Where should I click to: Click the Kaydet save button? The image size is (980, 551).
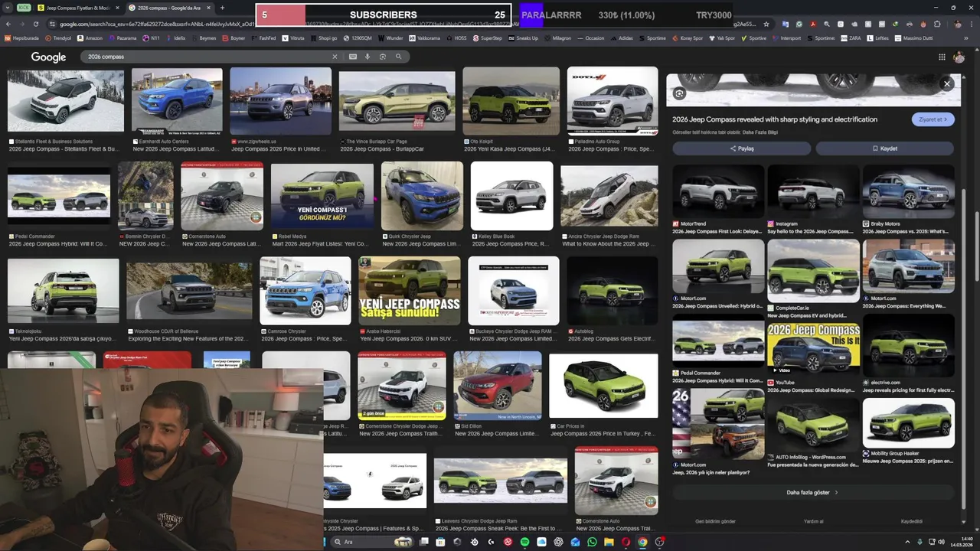885,148
